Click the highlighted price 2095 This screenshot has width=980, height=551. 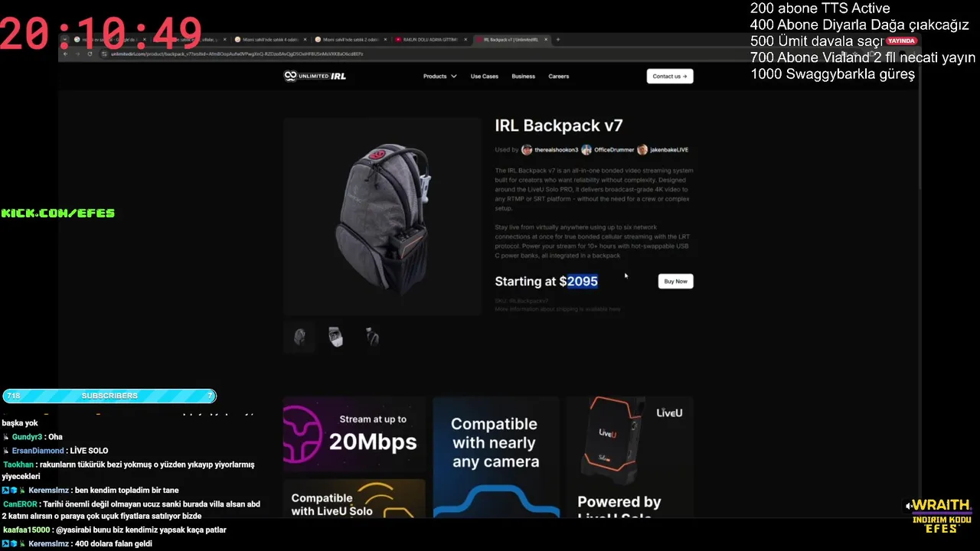pos(583,282)
